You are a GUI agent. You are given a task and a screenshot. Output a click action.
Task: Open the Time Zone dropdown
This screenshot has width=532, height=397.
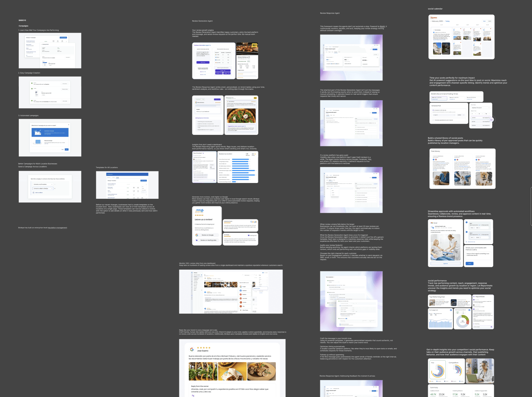[x=481, y=108]
